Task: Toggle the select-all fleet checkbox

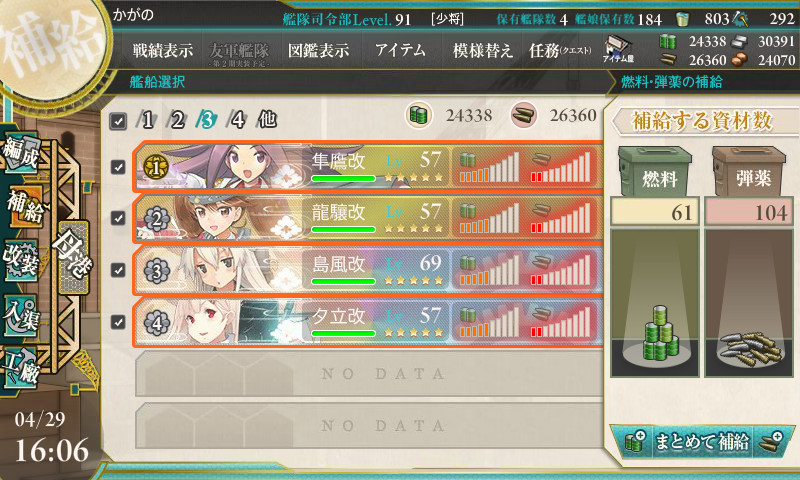Action: pos(118,121)
